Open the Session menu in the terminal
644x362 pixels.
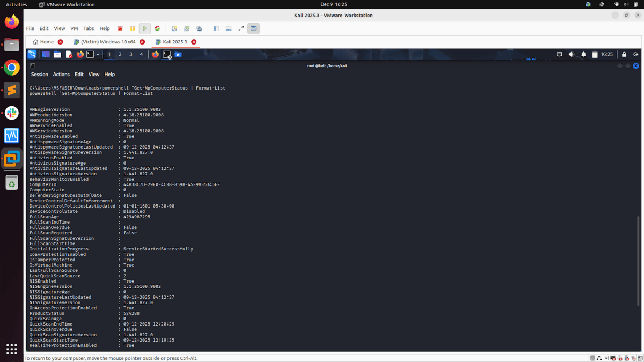click(x=39, y=74)
